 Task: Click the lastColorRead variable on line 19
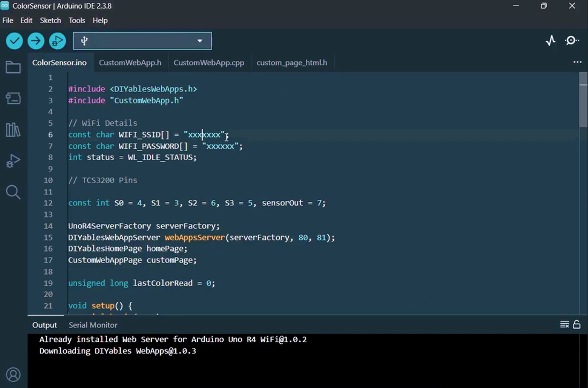163,283
